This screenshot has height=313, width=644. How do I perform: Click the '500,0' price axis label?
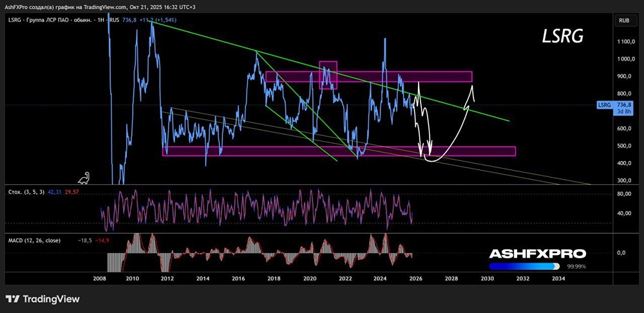624,146
